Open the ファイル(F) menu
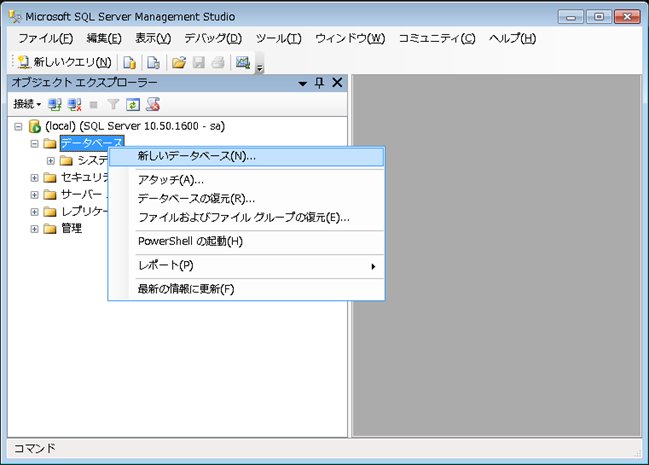Image resolution: width=649 pixels, height=465 pixels. point(46,39)
